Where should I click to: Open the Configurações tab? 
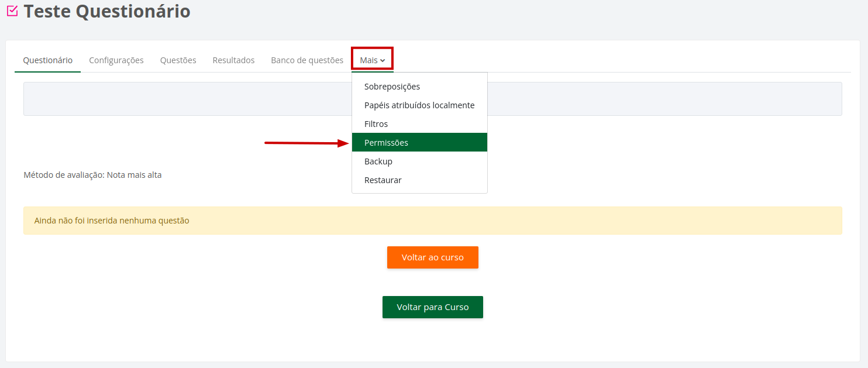(x=116, y=60)
